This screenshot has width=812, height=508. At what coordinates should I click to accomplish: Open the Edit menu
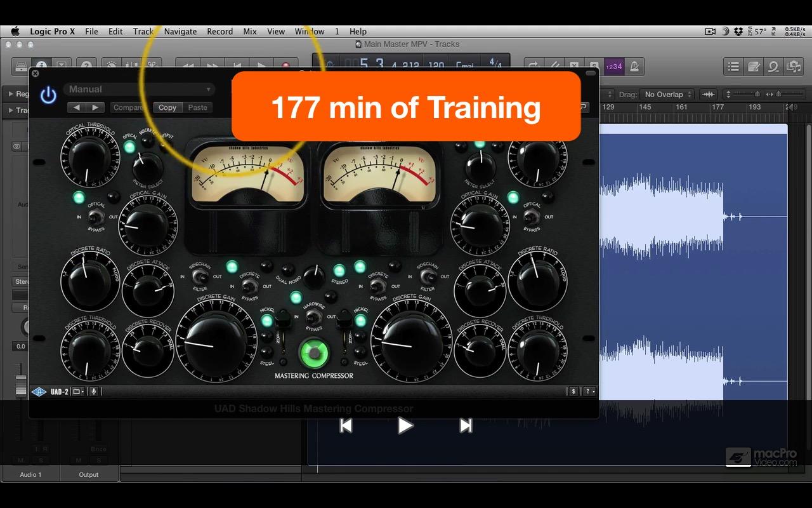coord(115,31)
